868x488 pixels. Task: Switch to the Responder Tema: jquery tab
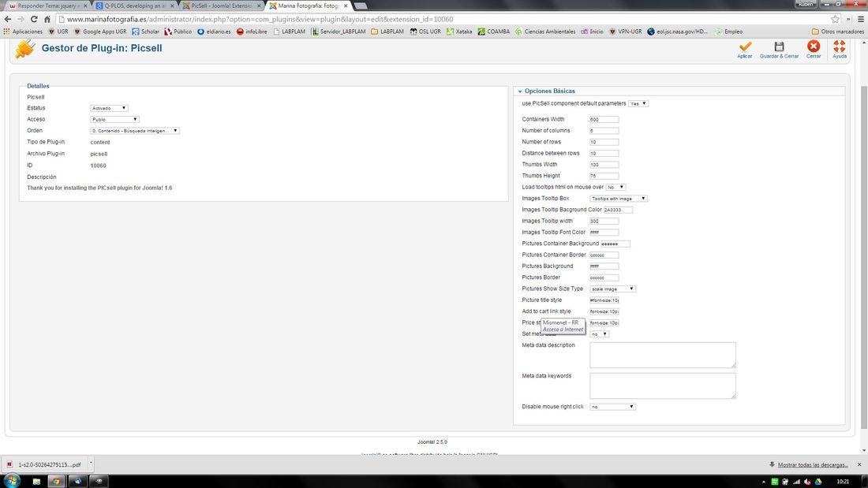(47, 6)
